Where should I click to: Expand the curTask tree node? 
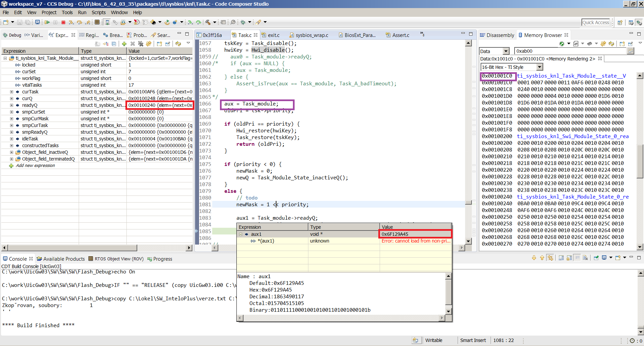(11, 92)
